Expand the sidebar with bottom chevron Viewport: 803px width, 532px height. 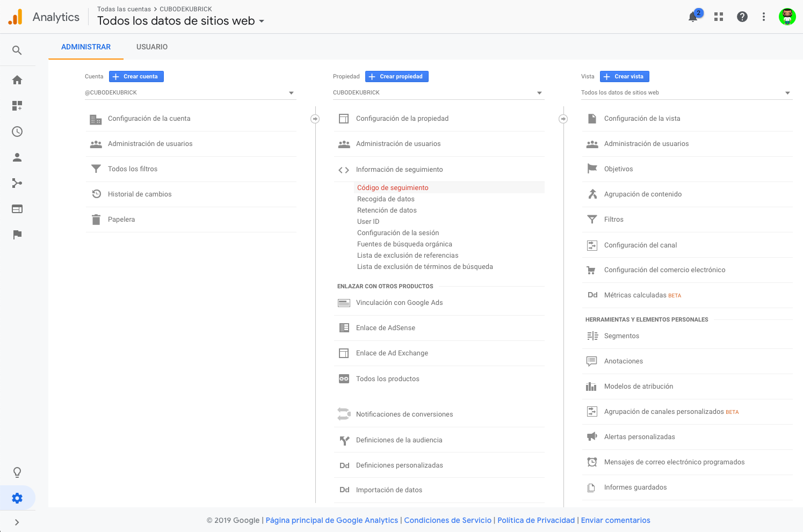[17, 522]
